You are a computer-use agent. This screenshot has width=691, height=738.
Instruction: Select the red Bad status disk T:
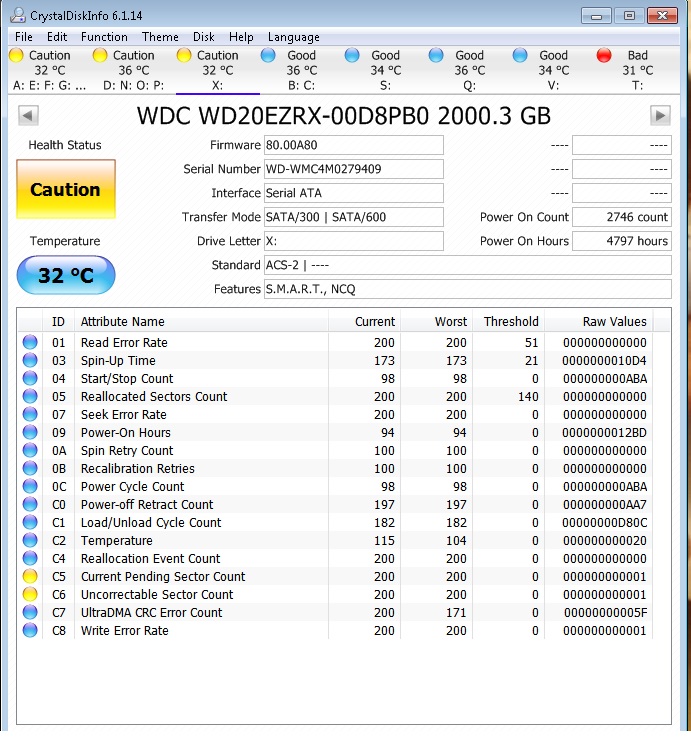click(x=625, y=70)
